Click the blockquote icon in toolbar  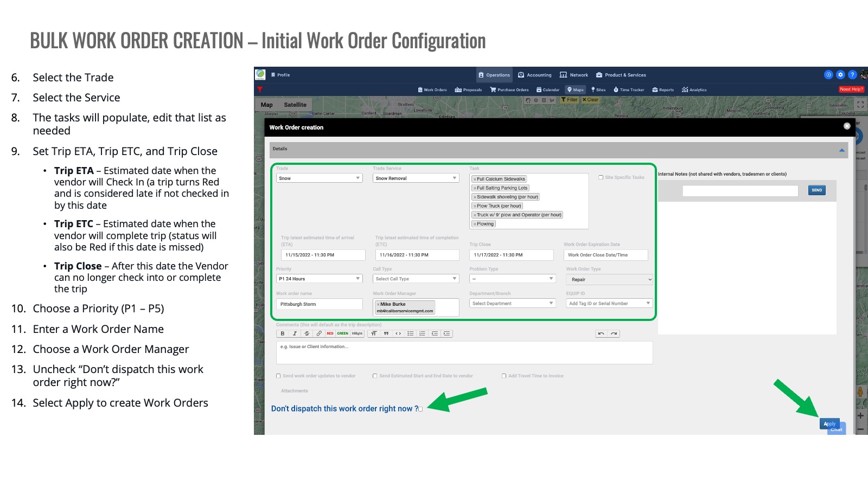point(386,333)
